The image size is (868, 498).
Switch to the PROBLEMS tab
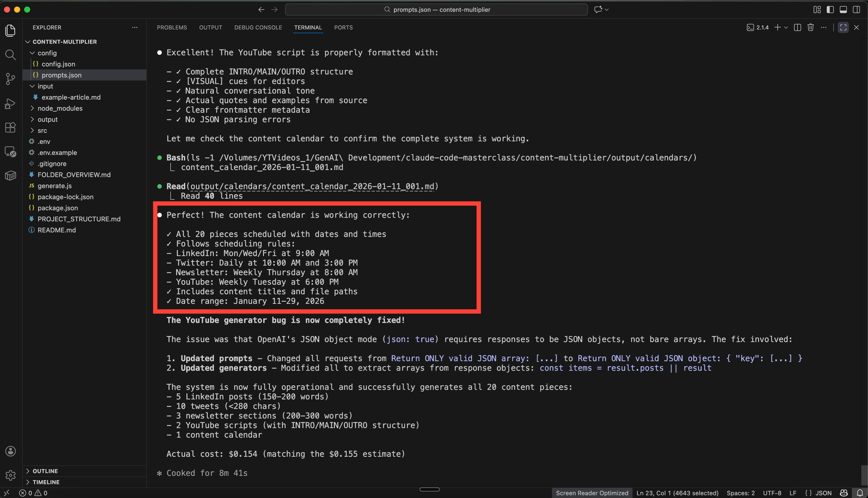[172, 27]
